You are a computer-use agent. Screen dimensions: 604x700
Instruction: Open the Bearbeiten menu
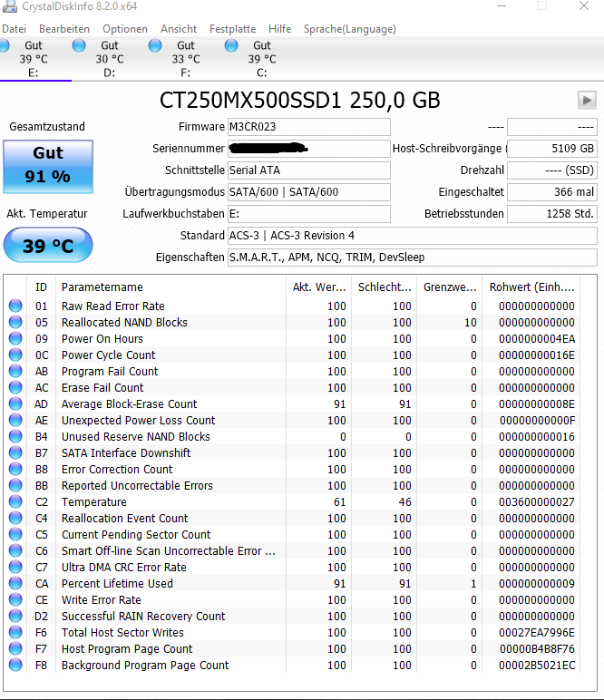(x=64, y=29)
